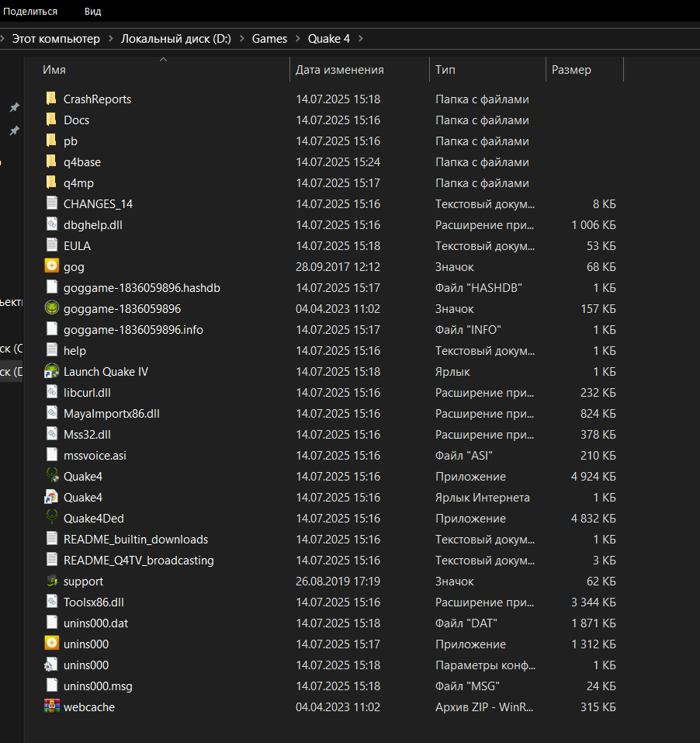Click the Файл "HASHDB" type cell

(x=479, y=287)
